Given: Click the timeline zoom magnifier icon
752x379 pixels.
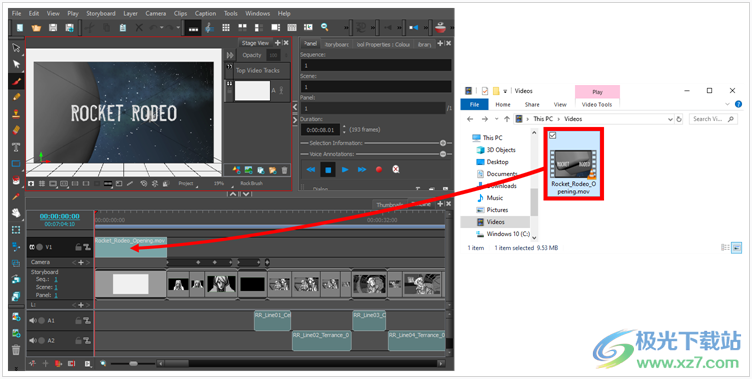Looking at the screenshot, I should pos(103,364).
